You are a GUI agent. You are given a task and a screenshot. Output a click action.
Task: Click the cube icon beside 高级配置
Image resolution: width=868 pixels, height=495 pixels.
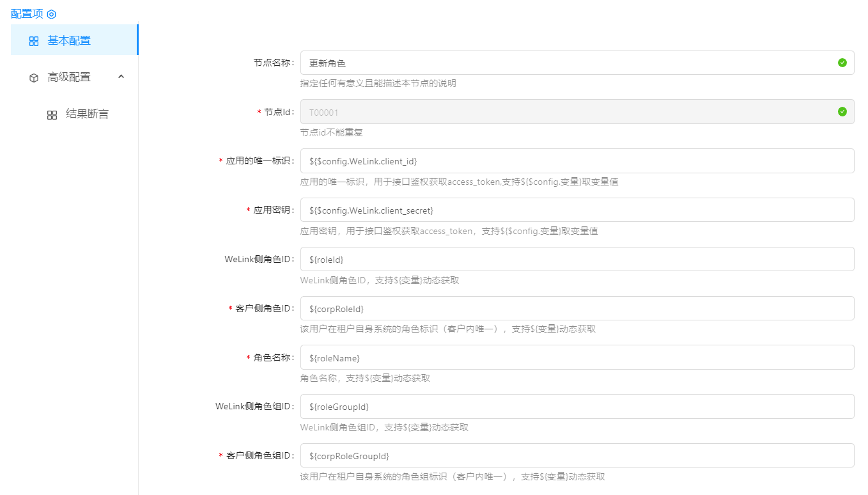pos(34,77)
